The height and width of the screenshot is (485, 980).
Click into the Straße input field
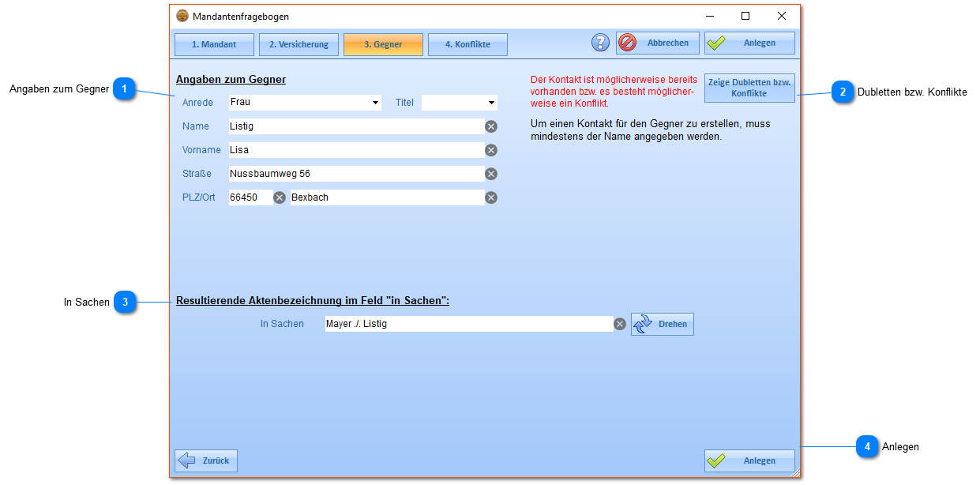355,174
